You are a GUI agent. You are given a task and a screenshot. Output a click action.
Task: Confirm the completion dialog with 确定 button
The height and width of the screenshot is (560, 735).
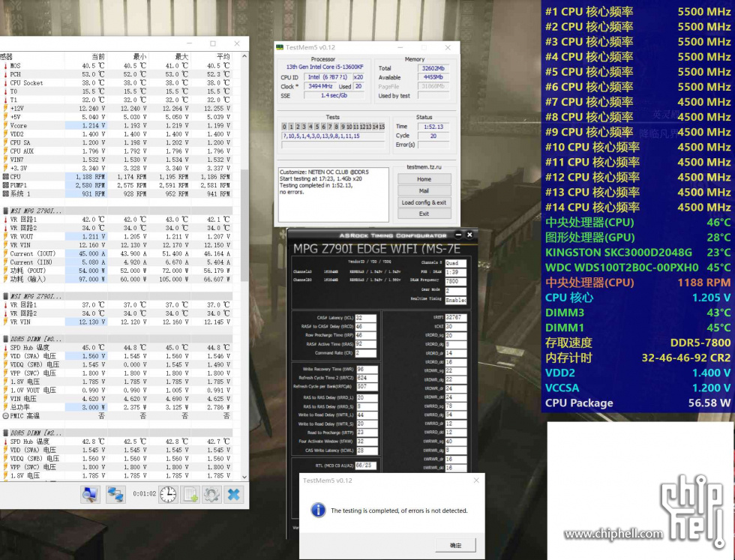[x=455, y=545]
